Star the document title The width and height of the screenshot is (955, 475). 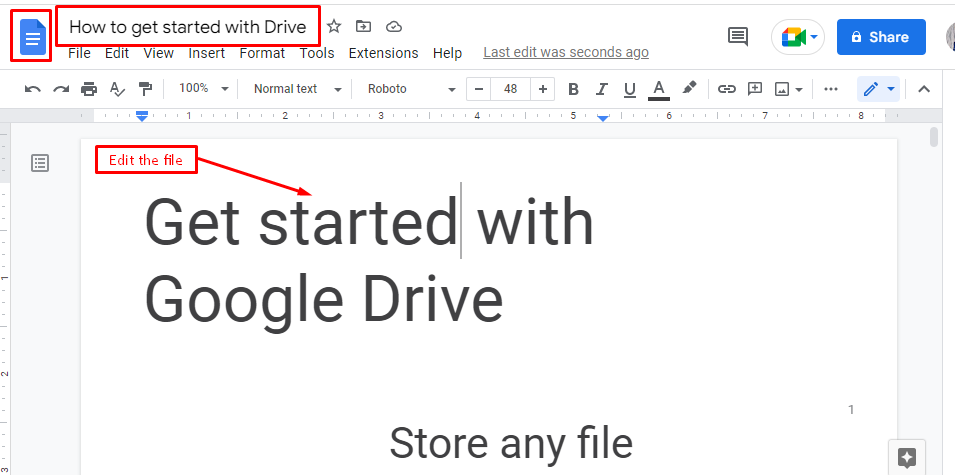334,26
